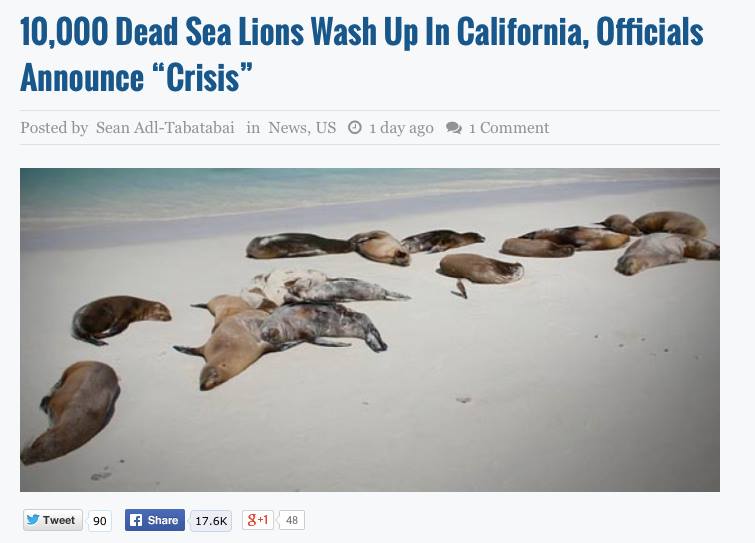The width and height of the screenshot is (755, 543).
Task: Click the Google Plus count of 48
Action: (292, 520)
